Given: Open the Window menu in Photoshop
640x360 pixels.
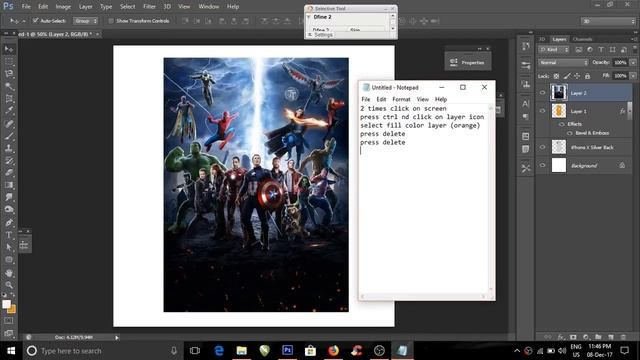Looking at the screenshot, I should [x=209, y=7].
